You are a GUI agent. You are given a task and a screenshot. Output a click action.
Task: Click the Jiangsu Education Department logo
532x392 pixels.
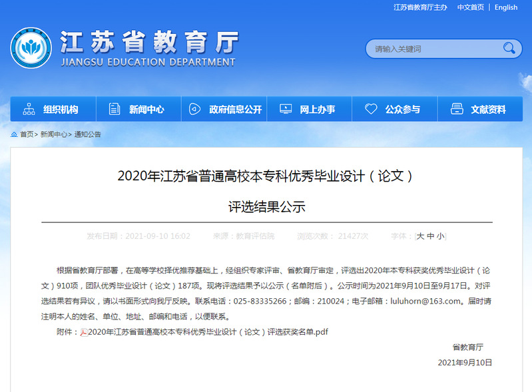[31, 48]
